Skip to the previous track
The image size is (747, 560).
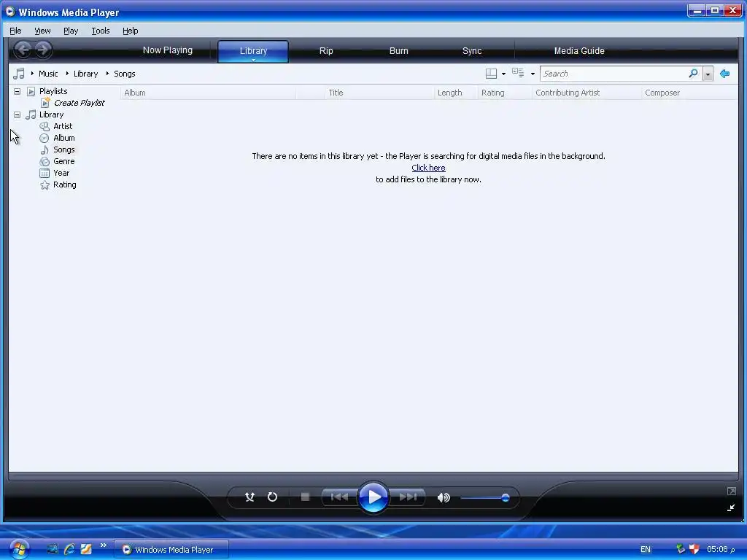coord(339,497)
